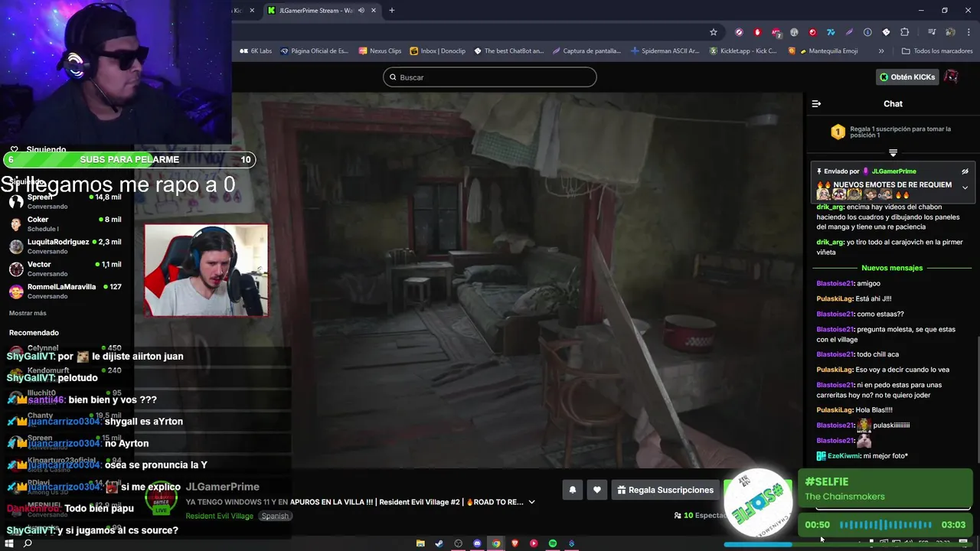
Task: Click Mostrar más under followed channels
Action: click(x=28, y=313)
